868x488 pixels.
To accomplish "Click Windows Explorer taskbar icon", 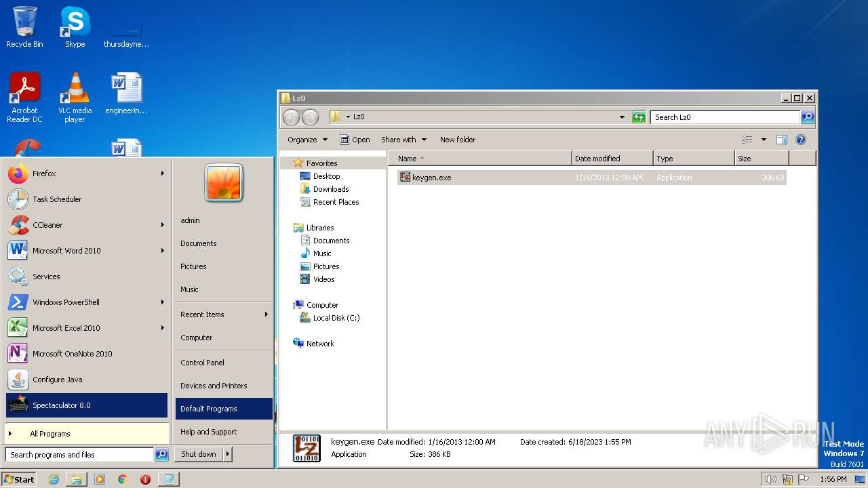I will [77, 479].
